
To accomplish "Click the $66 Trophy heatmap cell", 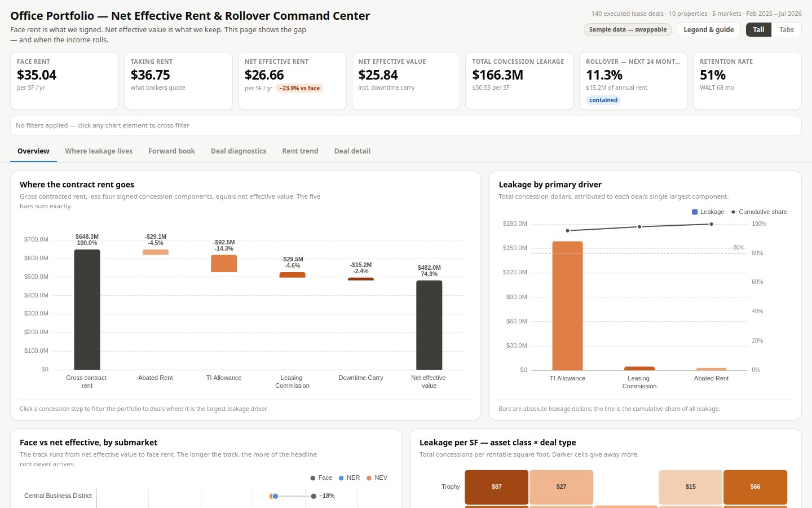I will 755,487.
